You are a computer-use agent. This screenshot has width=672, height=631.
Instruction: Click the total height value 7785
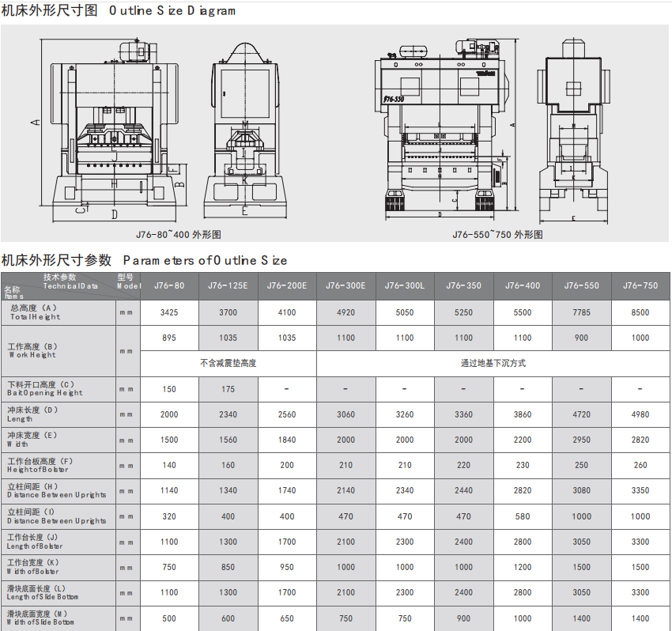(x=582, y=312)
